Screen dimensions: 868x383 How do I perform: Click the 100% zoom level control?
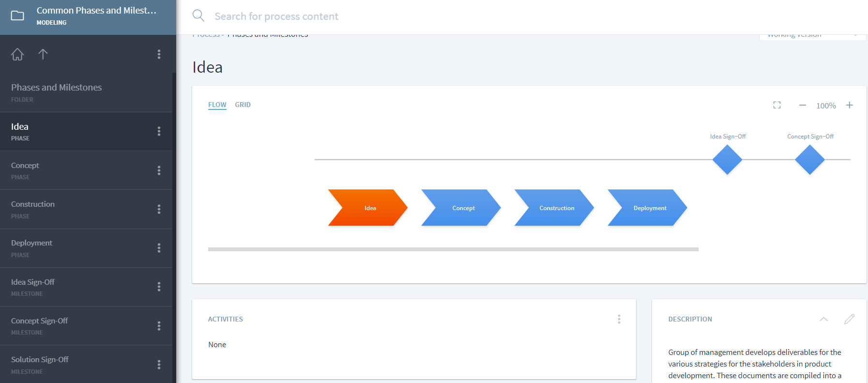[x=826, y=105]
